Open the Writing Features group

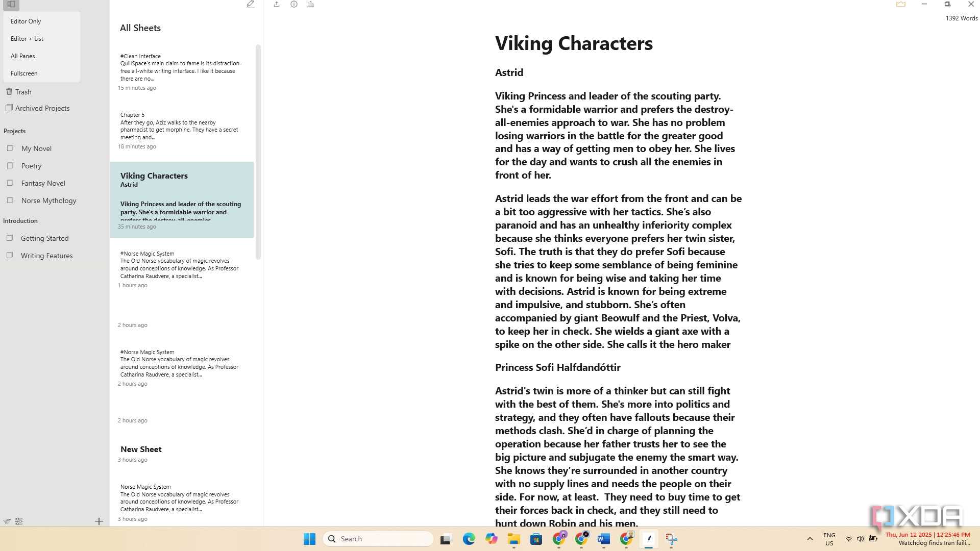point(46,256)
